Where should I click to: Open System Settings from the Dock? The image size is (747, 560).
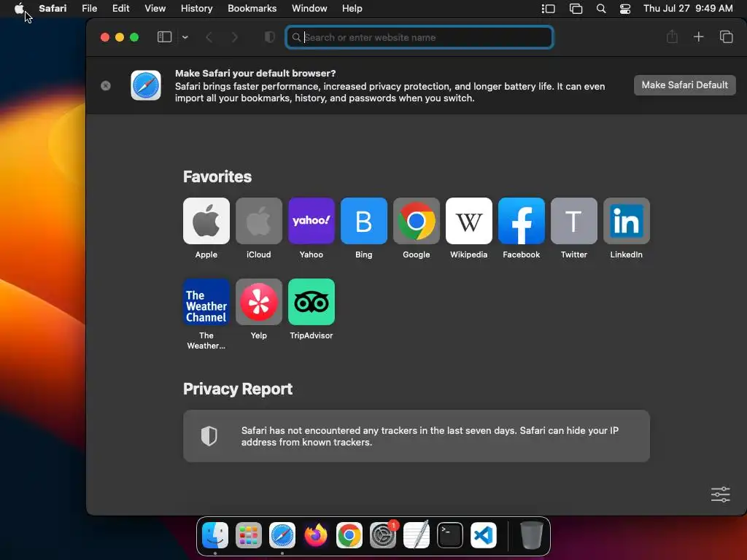[x=383, y=535]
